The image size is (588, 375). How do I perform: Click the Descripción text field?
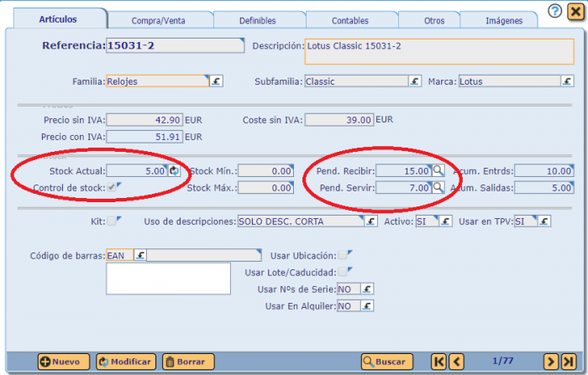pos(437,50)
